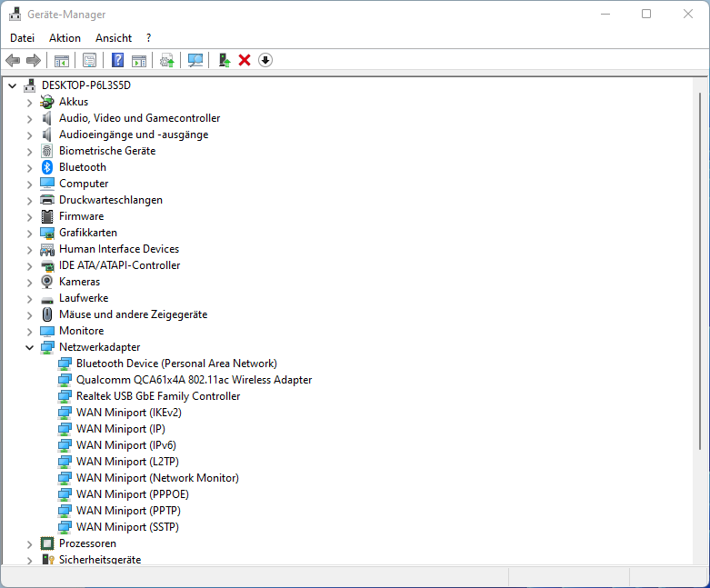This screenshot has width=710, height=588.
Task: Click the circled down-arrow disable icon
Action: pyautogui.click(x=265, y=60)
